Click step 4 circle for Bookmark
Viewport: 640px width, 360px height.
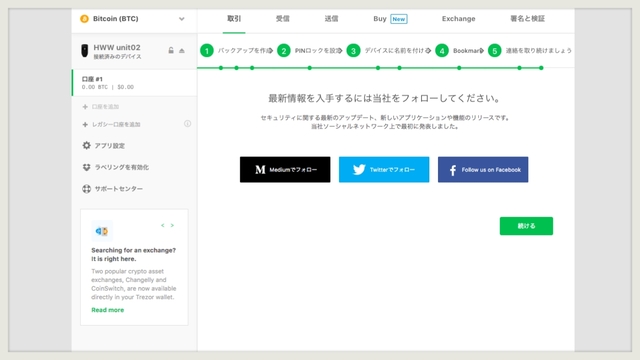(442, 51)
